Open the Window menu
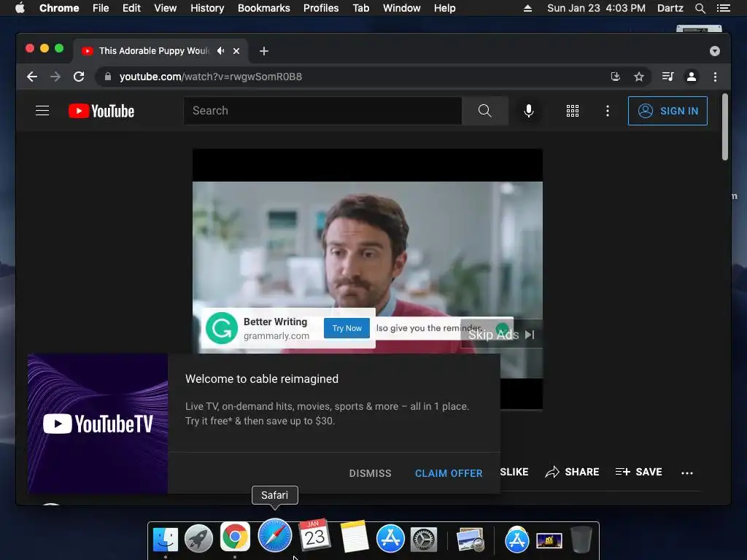The image size is (747, 560). pos(402,8)
